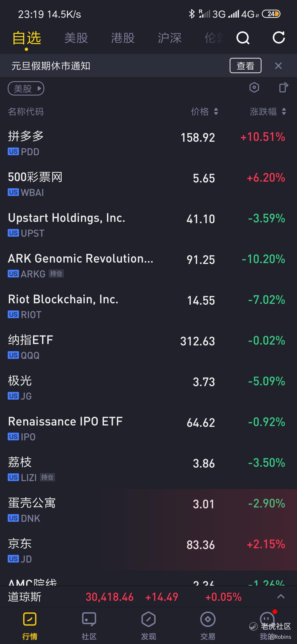Open 拼多多 PDD stock row

tap(148, 143)
